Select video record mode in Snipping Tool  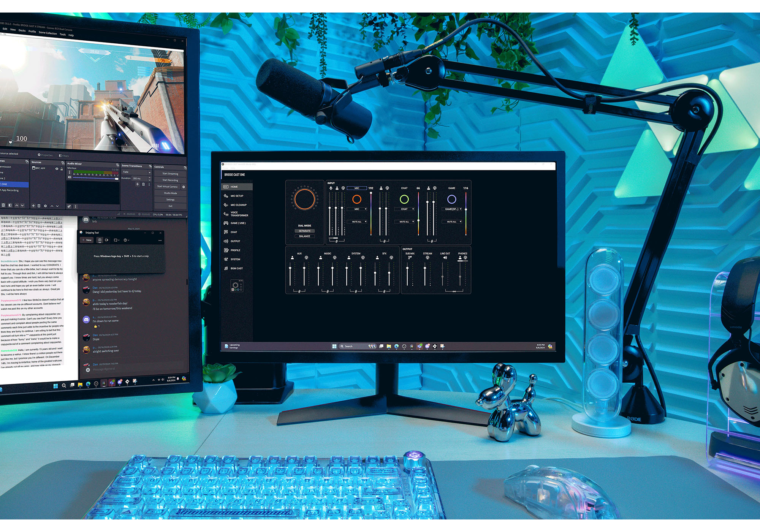[x=107, y=240]
